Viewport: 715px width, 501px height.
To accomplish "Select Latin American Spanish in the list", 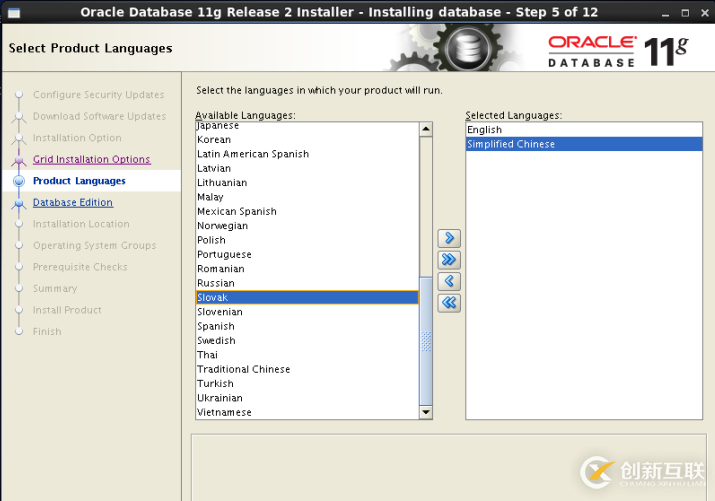I will 307,154.
